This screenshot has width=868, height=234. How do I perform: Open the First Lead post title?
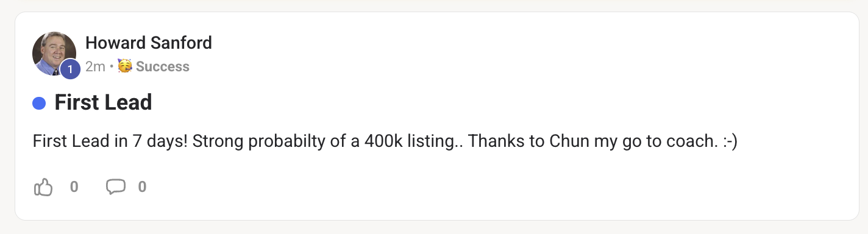click(103, 102)
